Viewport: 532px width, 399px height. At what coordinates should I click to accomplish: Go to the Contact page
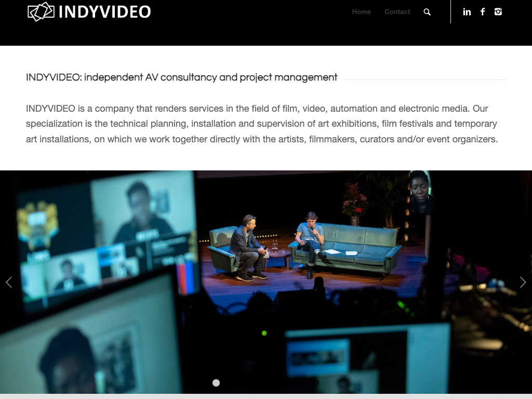click(x=397, y=12)
